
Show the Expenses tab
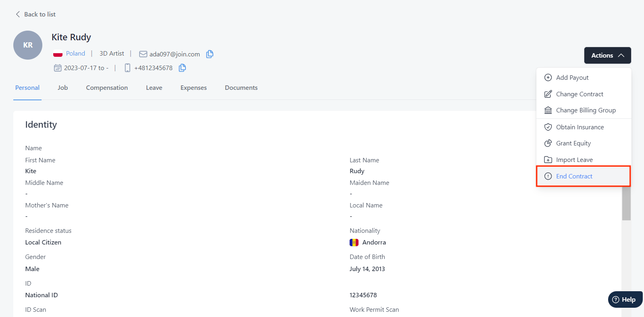(x=194, y=88)
